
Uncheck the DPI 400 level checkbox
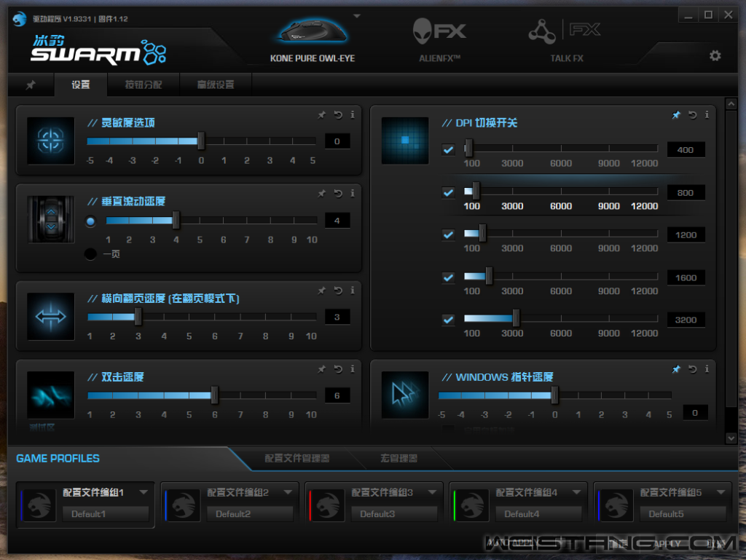coord(448,150)
